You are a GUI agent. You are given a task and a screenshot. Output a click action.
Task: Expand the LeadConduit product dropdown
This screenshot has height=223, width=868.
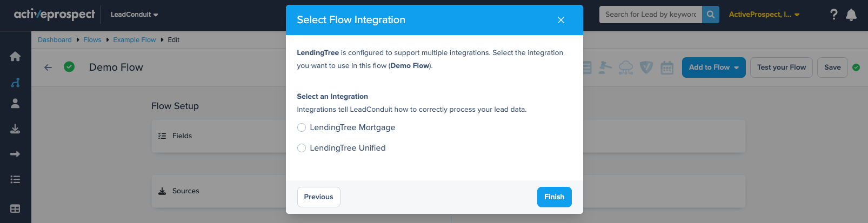(x=134, y=15)
